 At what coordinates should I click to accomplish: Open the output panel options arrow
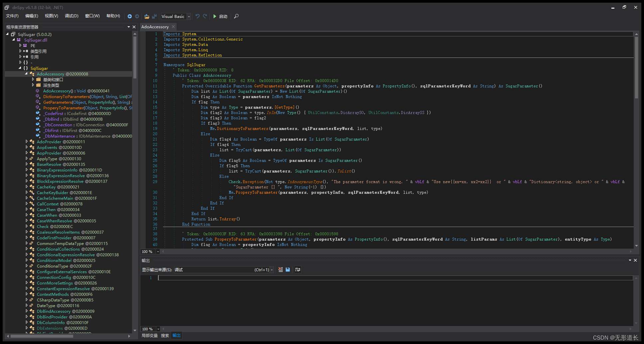click(630, 260)
